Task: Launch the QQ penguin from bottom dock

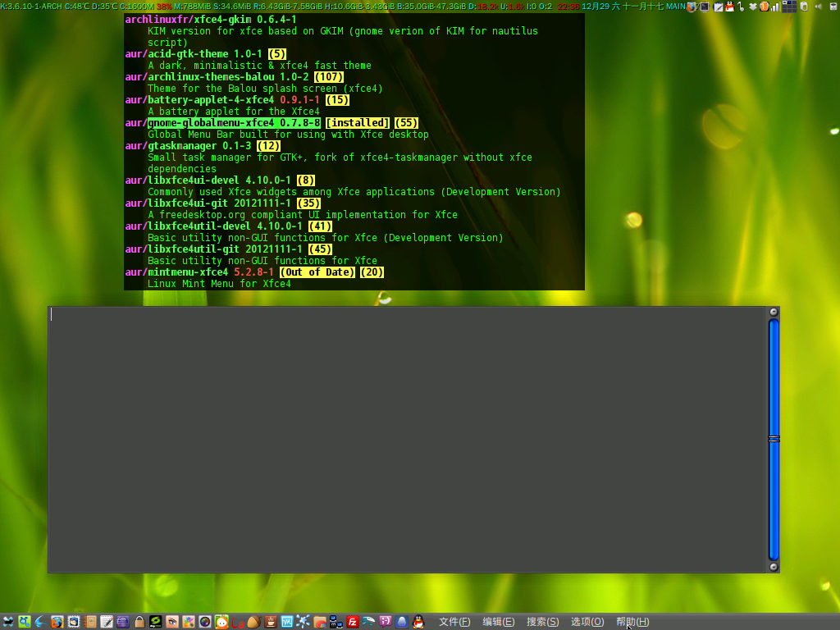Action: (418, 622)
